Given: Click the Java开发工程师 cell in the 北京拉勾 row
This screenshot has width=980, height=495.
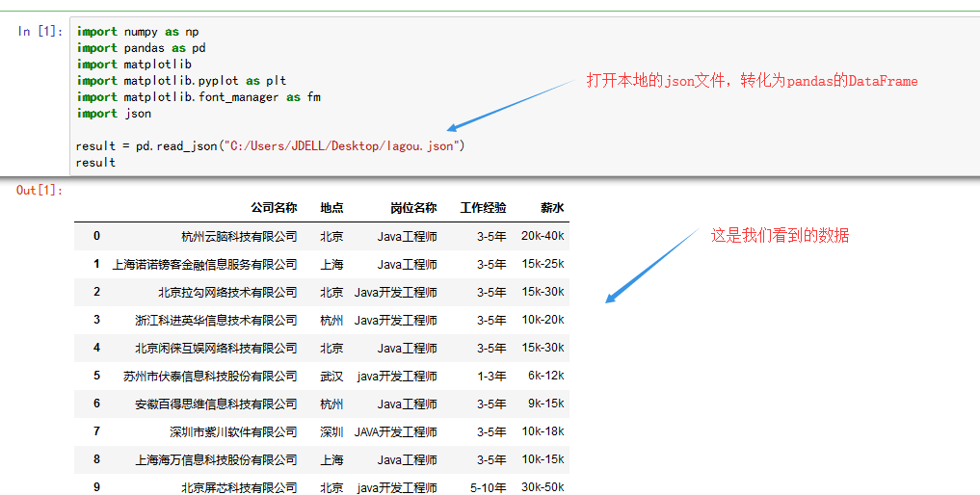Looking at the screenshot, I should click(396, 293).
